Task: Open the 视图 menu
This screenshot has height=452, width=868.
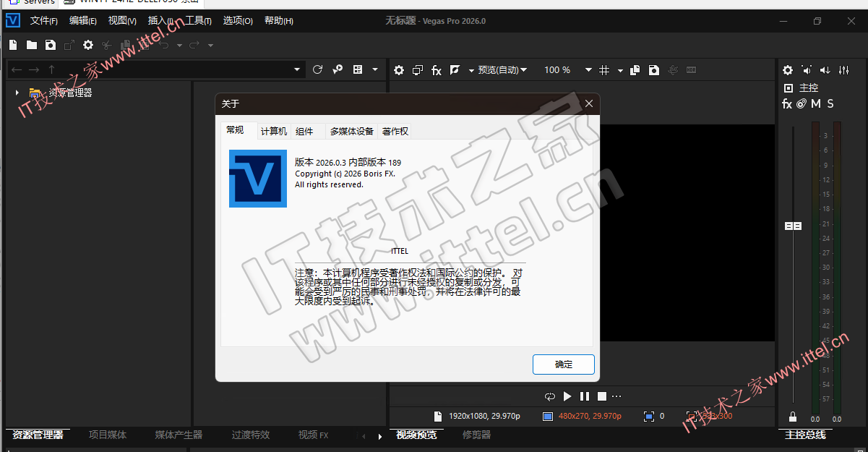Action: [122, 21]
